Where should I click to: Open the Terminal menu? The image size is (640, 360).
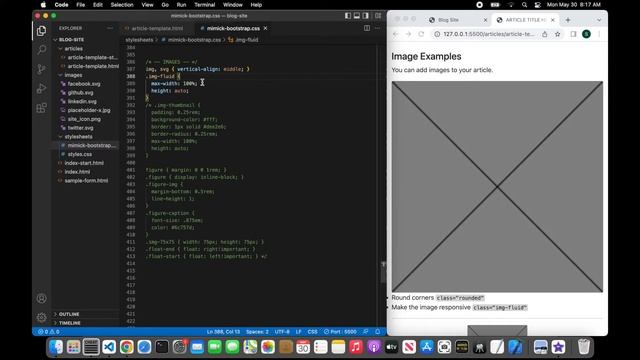point(204,5)
